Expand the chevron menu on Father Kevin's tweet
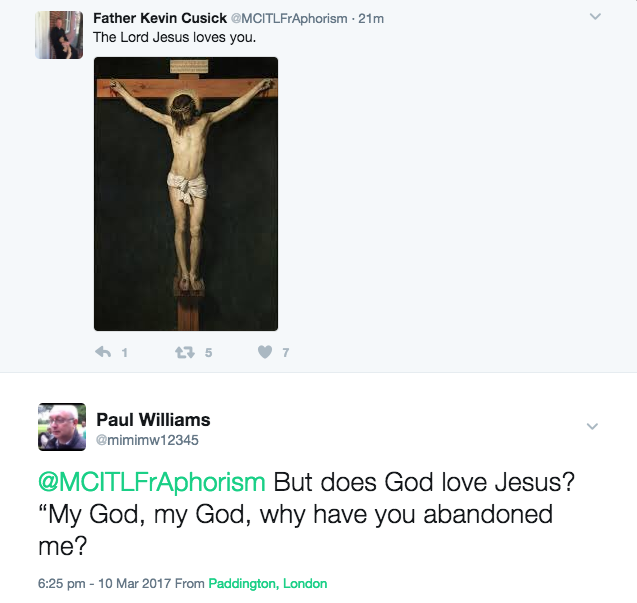 (x=595, y=17)
